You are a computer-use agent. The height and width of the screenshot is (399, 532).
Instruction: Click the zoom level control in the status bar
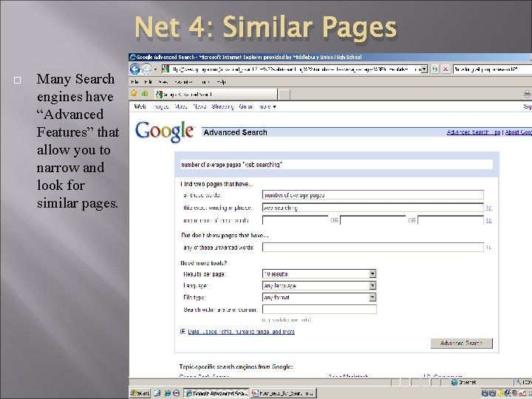(523, 383)
